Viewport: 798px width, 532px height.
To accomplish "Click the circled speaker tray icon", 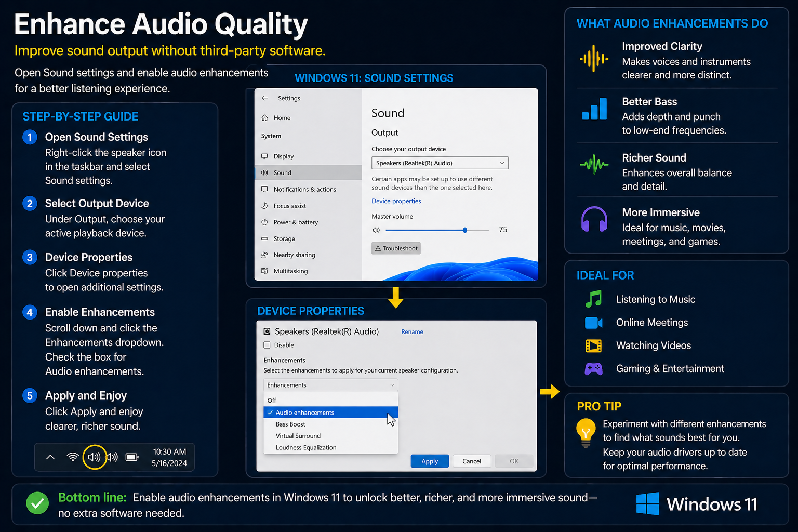I will pos(94,457).
